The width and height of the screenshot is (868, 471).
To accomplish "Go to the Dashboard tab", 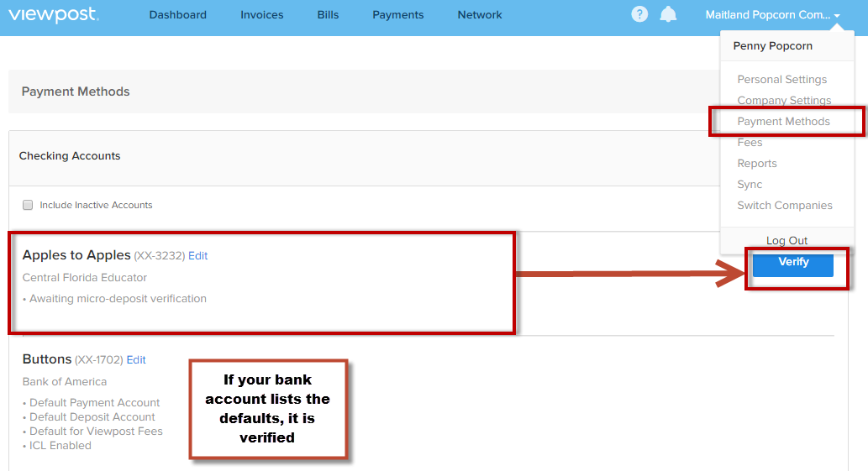I will (x=177, y=15).
